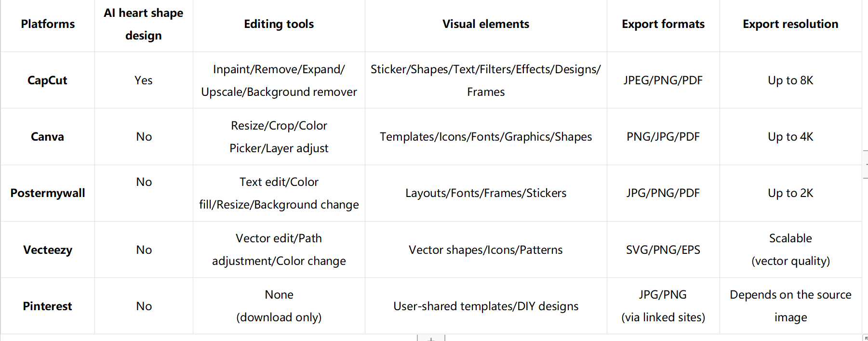Select the Export formats header cell
Viewport: 868px width, 341px height.
pos(663,24)
